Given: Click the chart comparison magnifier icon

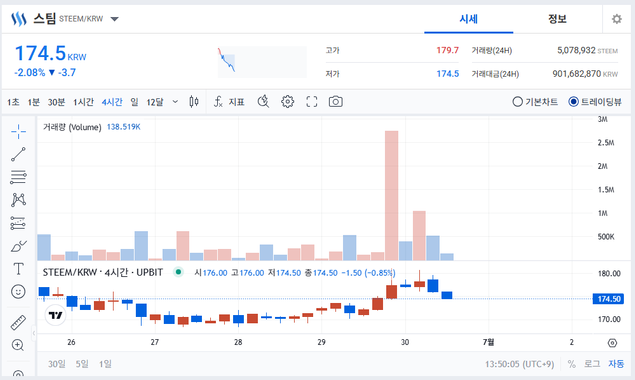Looking at the screenshot, I should tap(264, 102).
